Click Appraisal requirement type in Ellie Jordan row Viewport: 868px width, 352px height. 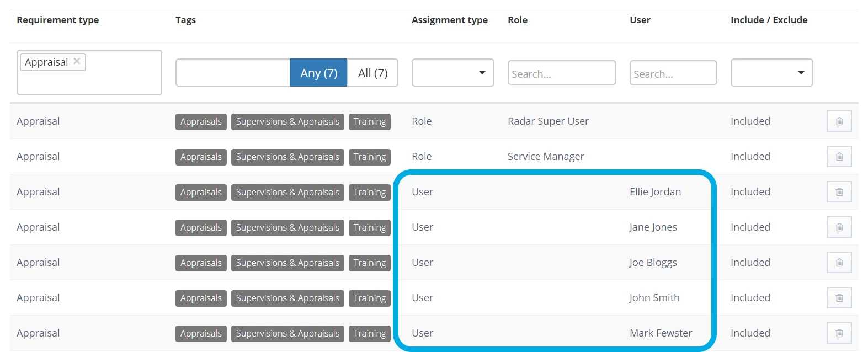38,192
